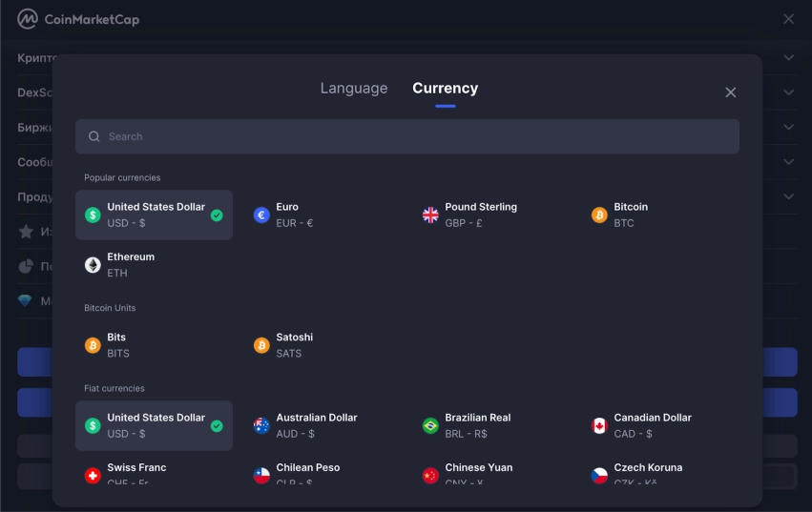Select the Currency tab
Viewport: 812px width, 512px height.
tap(445, 89)
